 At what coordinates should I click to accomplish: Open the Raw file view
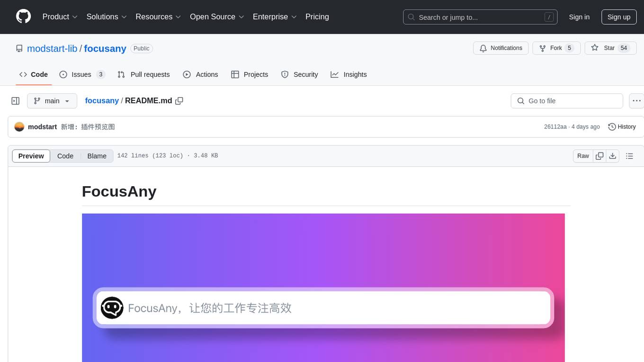tap(583, 156)
